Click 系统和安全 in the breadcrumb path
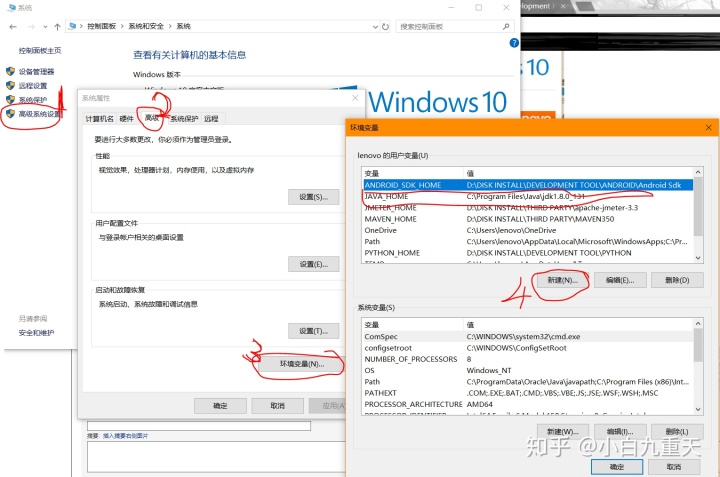Screen dimensions: 720x477 (x=146, y=27)
